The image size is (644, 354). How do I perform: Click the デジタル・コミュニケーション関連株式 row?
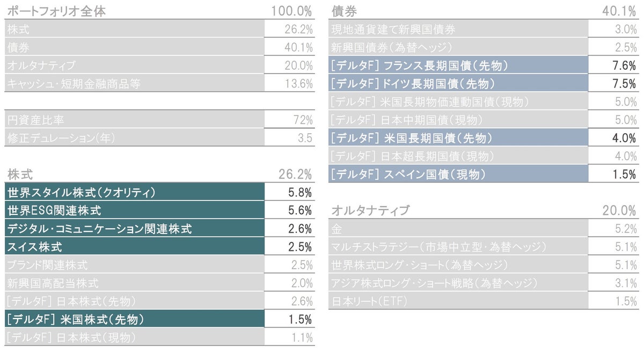click(x=99, y=228)
